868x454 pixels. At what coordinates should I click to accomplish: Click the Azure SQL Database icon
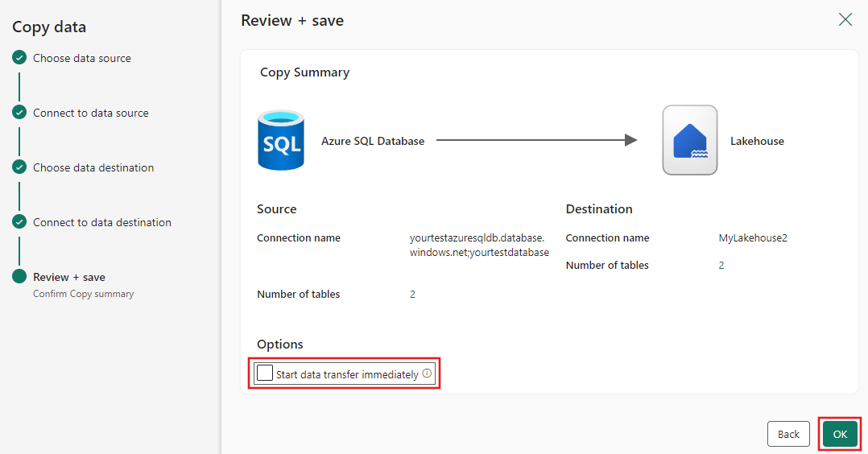281,140
